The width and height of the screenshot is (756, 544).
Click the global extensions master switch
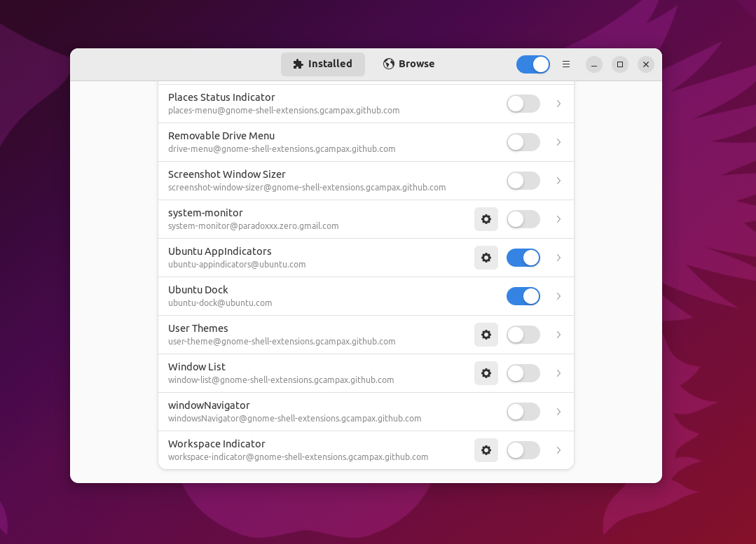click(x=532, y=64)
